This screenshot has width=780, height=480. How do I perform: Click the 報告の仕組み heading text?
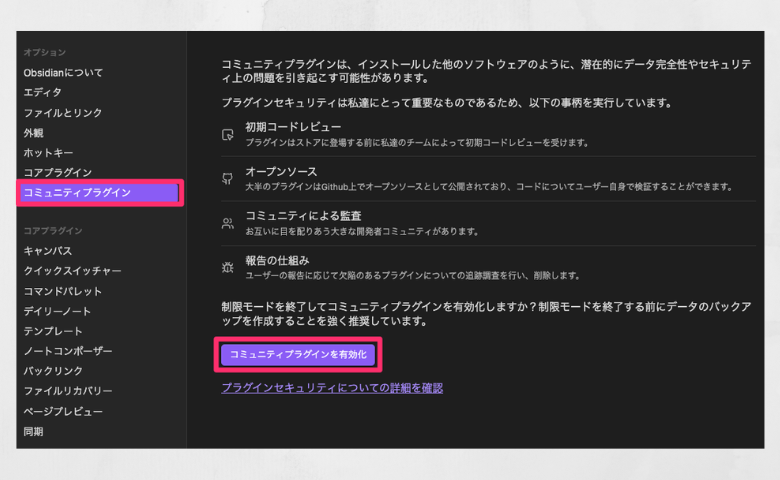pos(277,261)
